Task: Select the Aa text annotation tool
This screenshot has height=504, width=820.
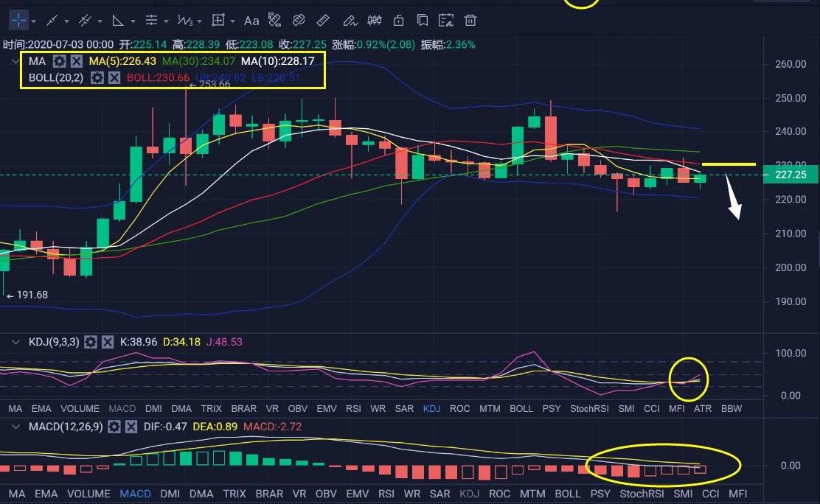Action: 251,21
